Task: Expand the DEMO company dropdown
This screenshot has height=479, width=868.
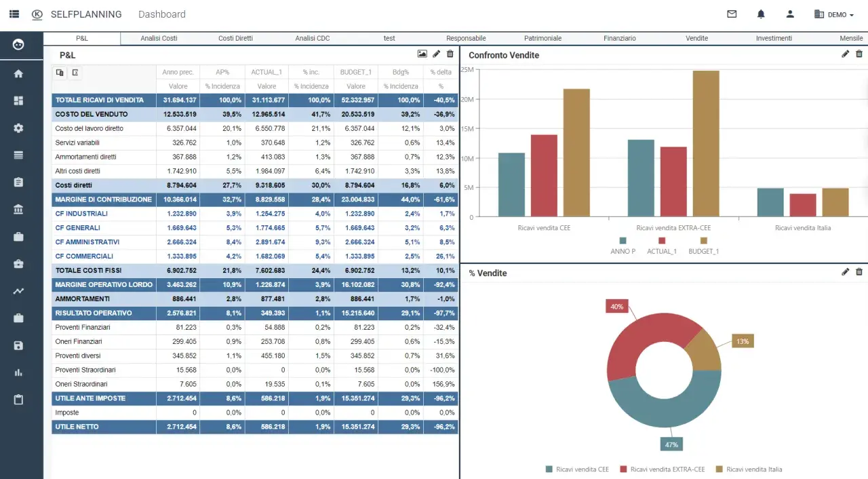Action: 833,14
